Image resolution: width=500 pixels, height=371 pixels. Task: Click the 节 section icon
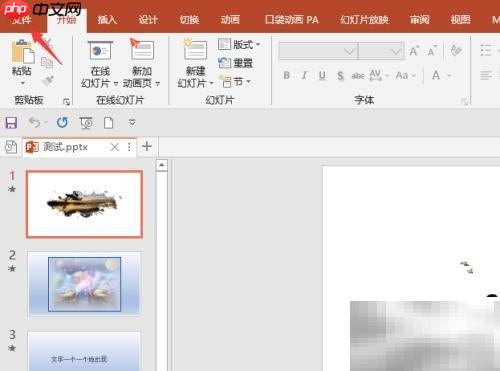(226, 81)
